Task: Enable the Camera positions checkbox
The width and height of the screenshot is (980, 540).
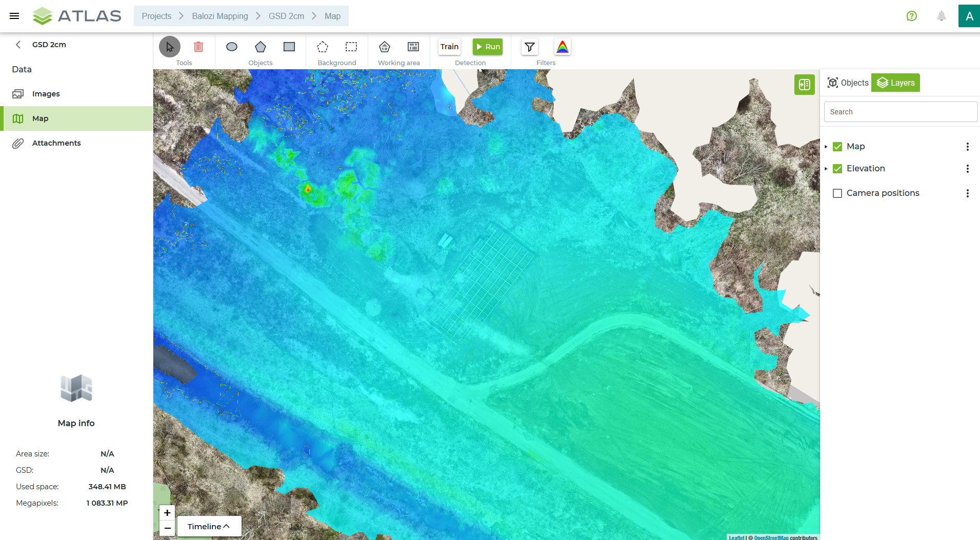Action: tap(837, 193)
